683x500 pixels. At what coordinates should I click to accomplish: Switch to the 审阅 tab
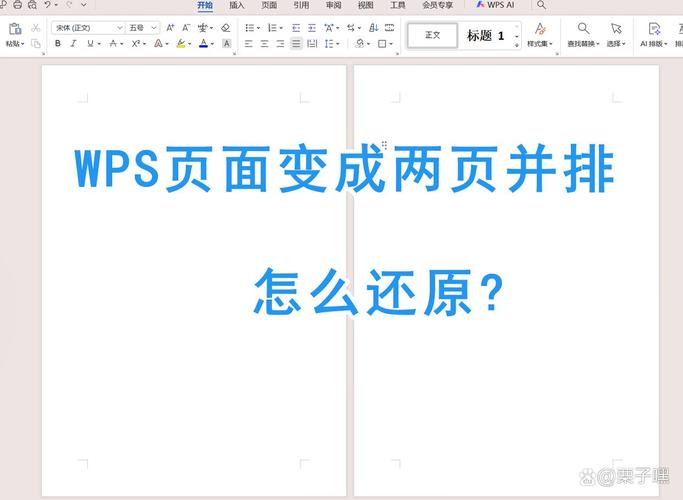click(x=333, y=5)
